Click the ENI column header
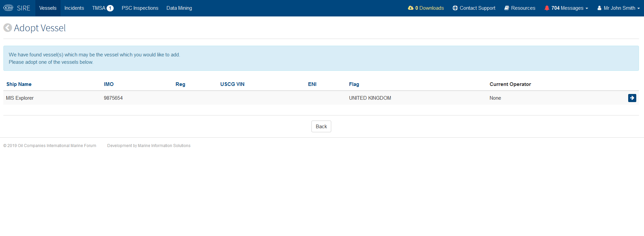The width and height of the screenshot is (644, 236). pos(312,84)
